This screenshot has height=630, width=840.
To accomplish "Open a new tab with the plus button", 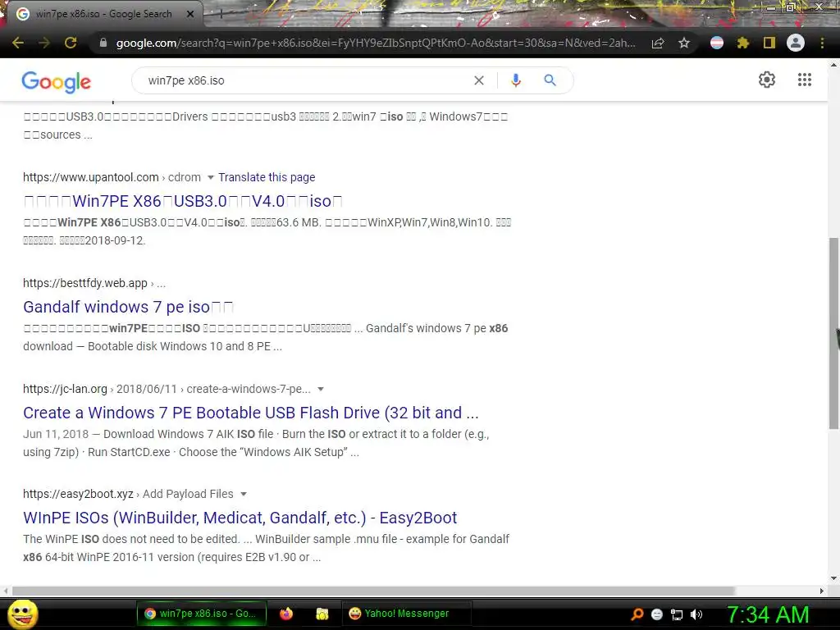I will (x=221, y=14).
